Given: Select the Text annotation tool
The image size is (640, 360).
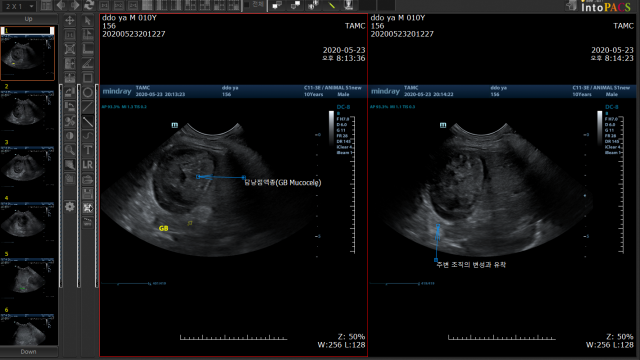Looking at the screenshot, I should pyautogui.click(x=87, y=150).
